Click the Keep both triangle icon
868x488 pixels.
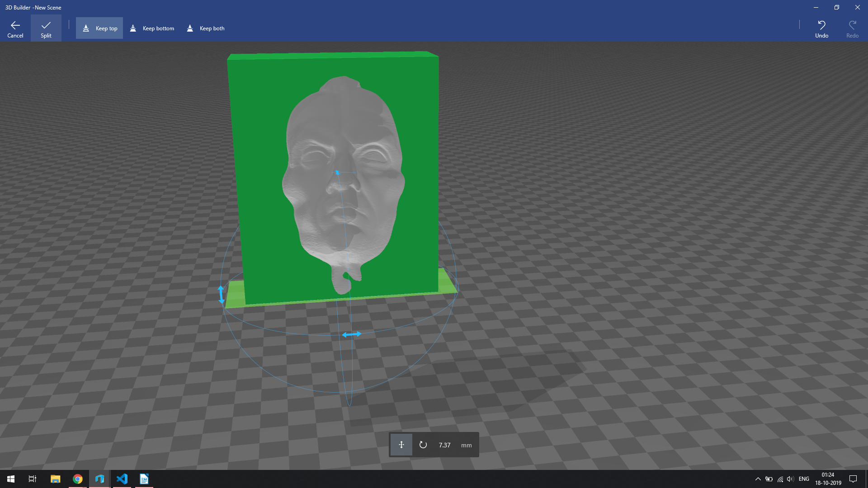tap(190, 28)
